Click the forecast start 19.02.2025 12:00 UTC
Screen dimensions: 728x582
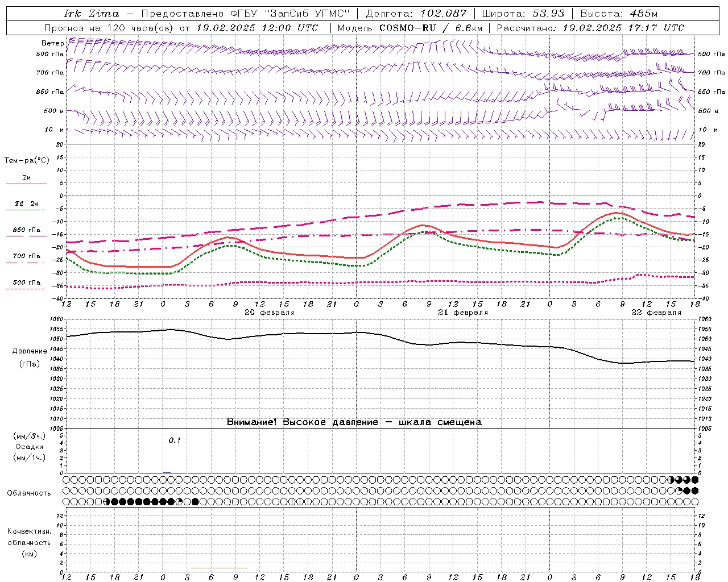pyautogui.click(x=257, y=28)
